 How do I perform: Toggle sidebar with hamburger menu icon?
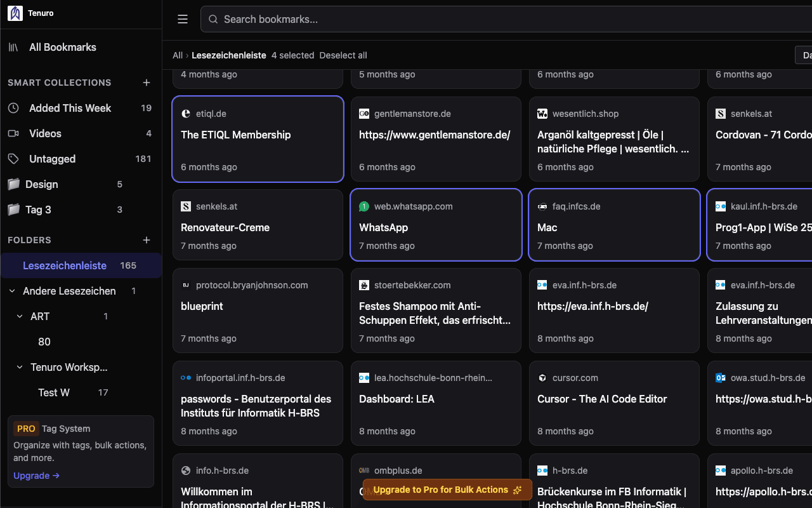click(x=183, y=19)
